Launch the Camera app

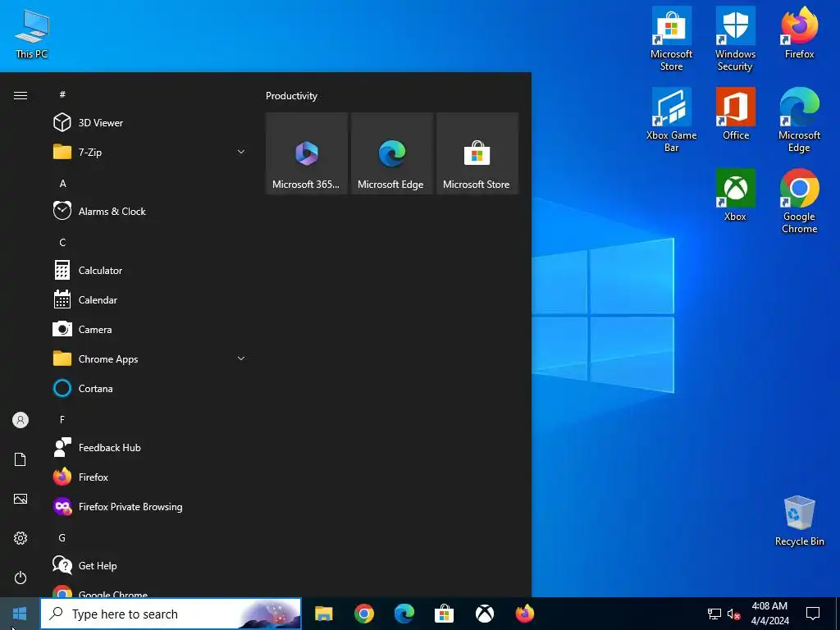[150, 330]
